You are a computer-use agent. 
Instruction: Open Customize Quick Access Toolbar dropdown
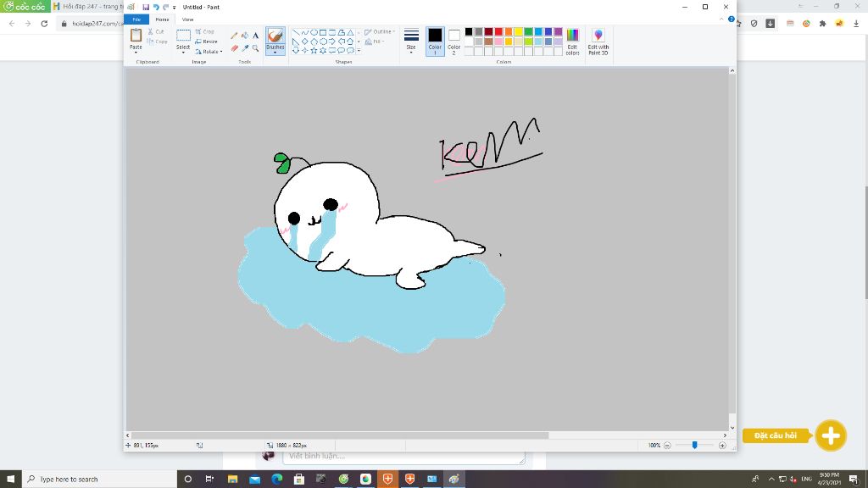tap(175, 7)
